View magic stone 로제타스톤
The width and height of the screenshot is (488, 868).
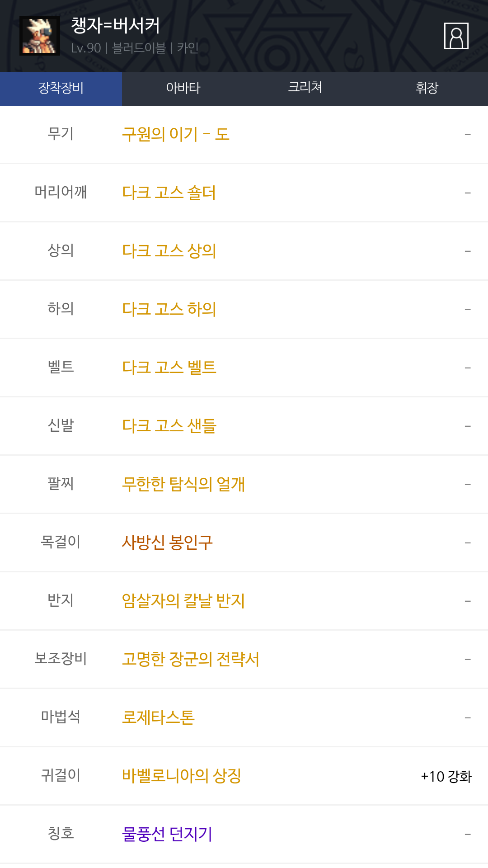click(158, 717)
